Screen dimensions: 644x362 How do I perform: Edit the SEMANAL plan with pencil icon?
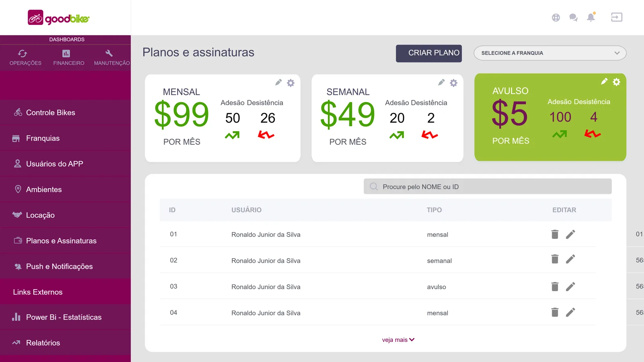(442, 82)
